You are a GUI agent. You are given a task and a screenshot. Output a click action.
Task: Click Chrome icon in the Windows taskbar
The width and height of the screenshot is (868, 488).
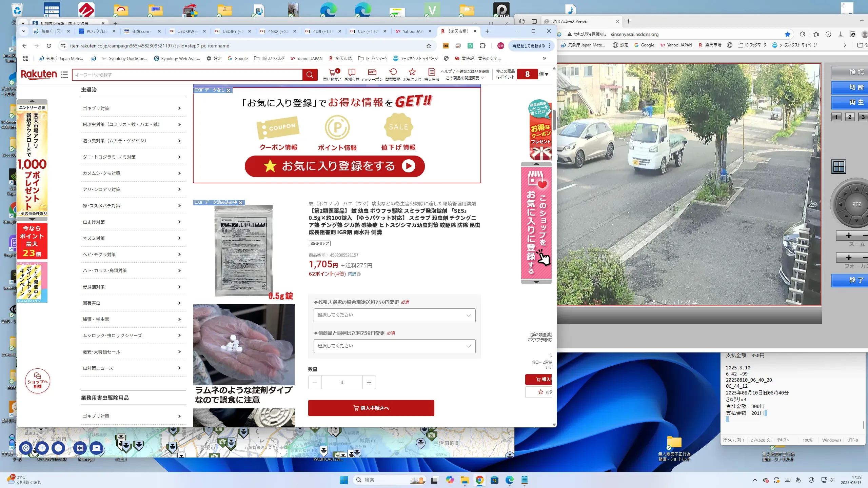pyautogui.click(x=479, y=480)
